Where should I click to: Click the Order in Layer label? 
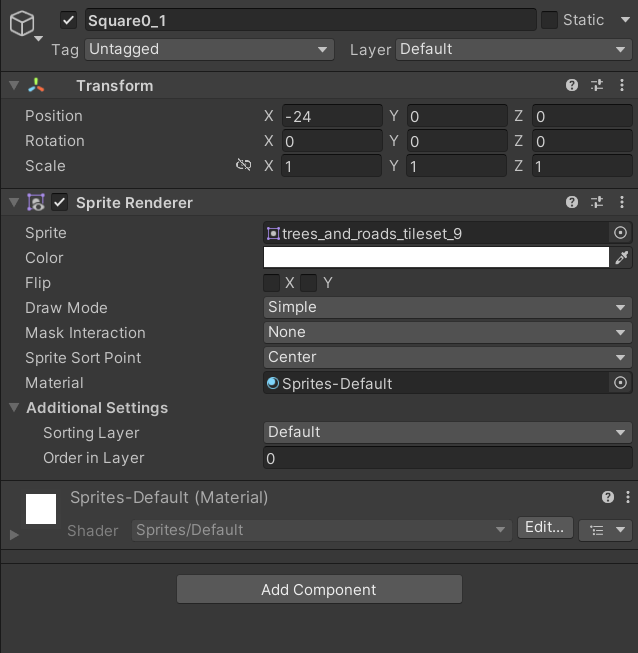(x=94, y=458)
